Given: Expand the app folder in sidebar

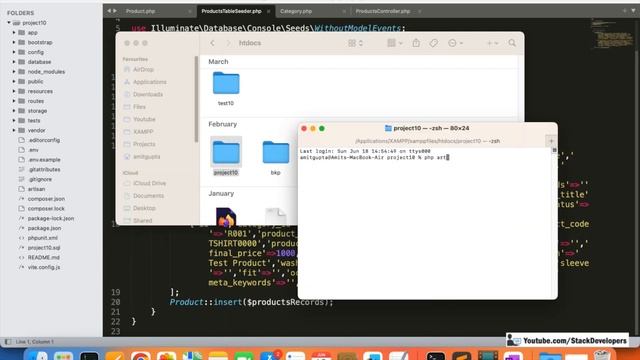Looking at the screenshot, I should [x=14, y=33].
